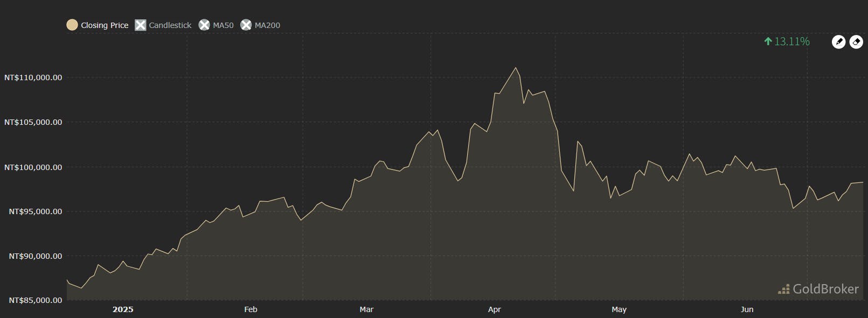
Task: Click the Feb date axis label
Action: [251, 309]
